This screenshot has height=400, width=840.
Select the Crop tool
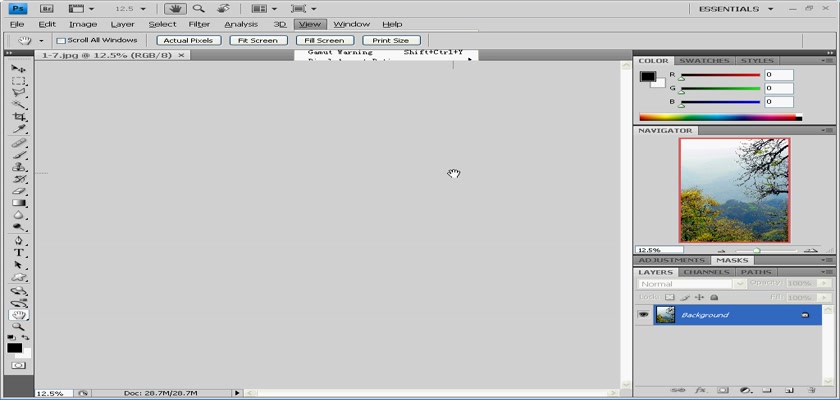click(19, 117)
